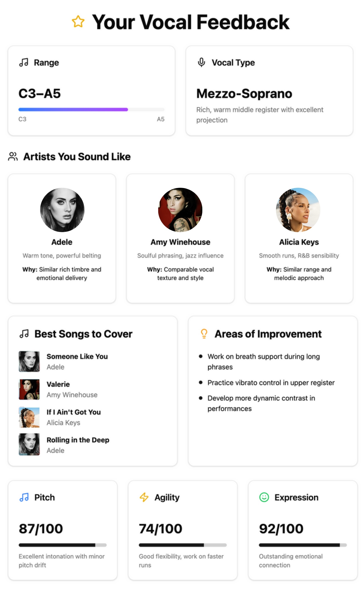364x600 pixels.
Task: Click the music note icon beside Range
Action: [24, 63]
